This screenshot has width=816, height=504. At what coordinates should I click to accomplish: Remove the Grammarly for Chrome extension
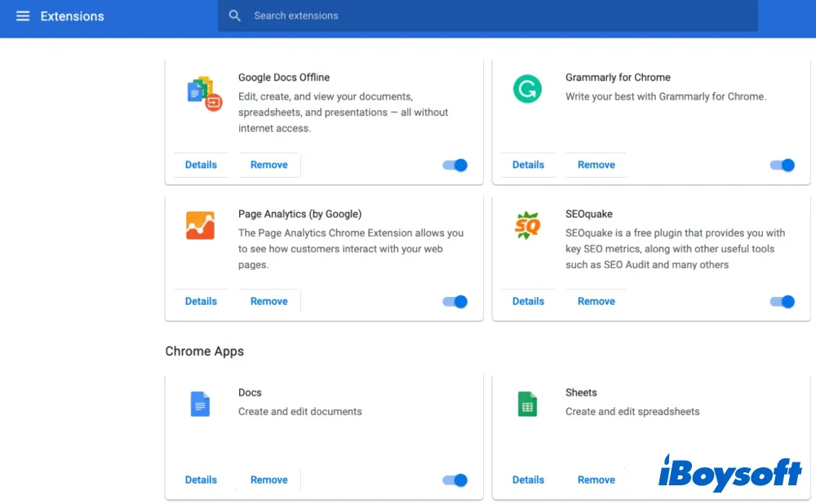596,165
